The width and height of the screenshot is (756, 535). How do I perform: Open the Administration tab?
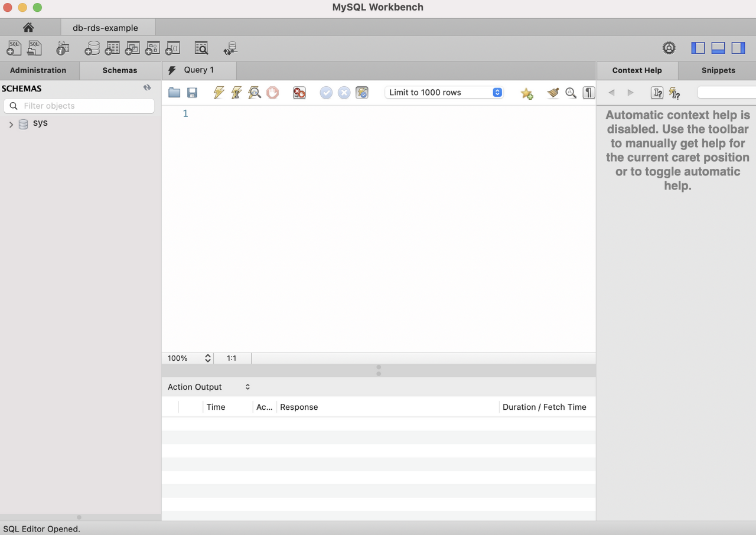(38, 70)
